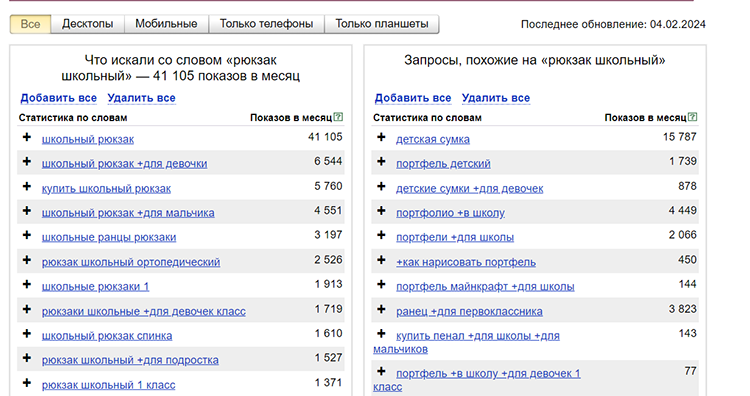Open query link '+как нарисовать портфель'
Viewport: 750px width, 396px height.
click(x=466, y=262)
